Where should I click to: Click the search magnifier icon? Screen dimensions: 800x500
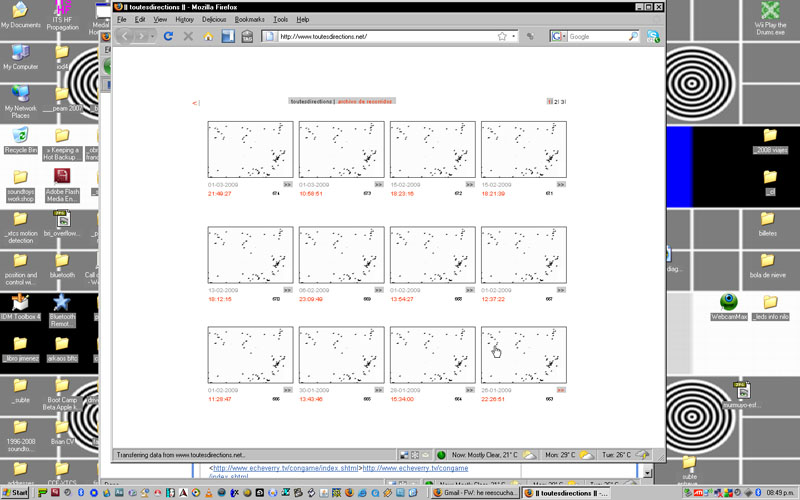point(633,37)
